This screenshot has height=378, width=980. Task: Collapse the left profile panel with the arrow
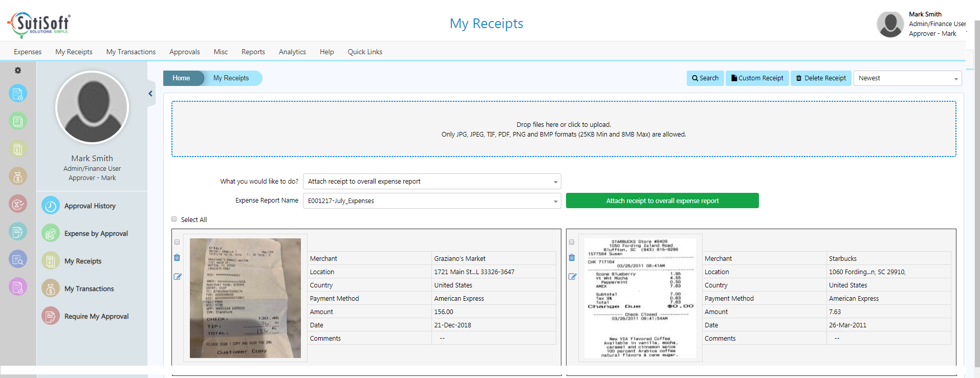[x=150, y=94]
